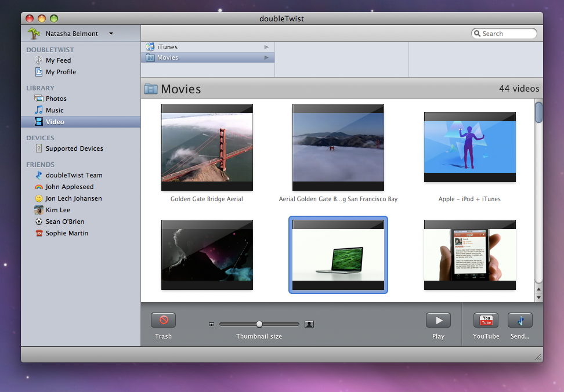Open Supported Devices entry
The width and height of the screenshot is (564, 392).
click(x=74, y=148)
